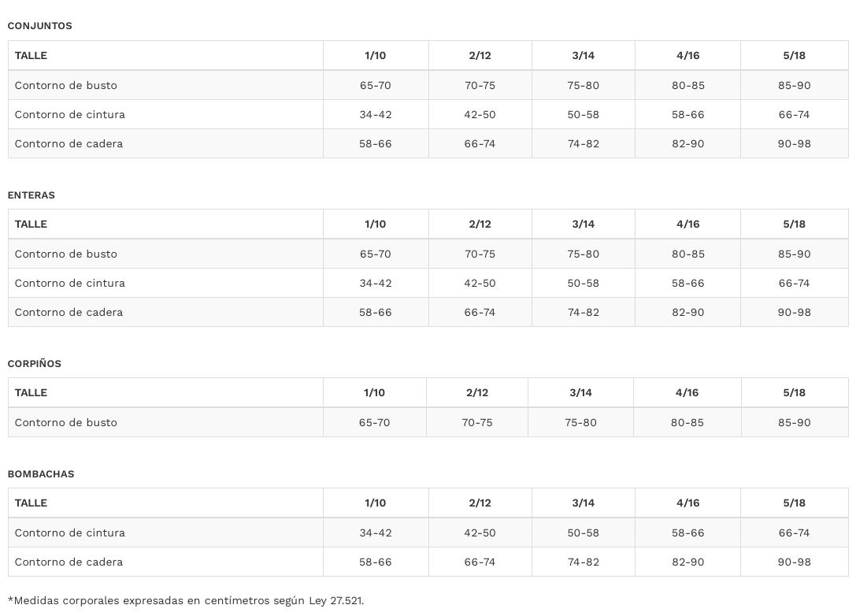
Task: Click the 2/12 header in ENTERAS table
Action: pos(480,224)
